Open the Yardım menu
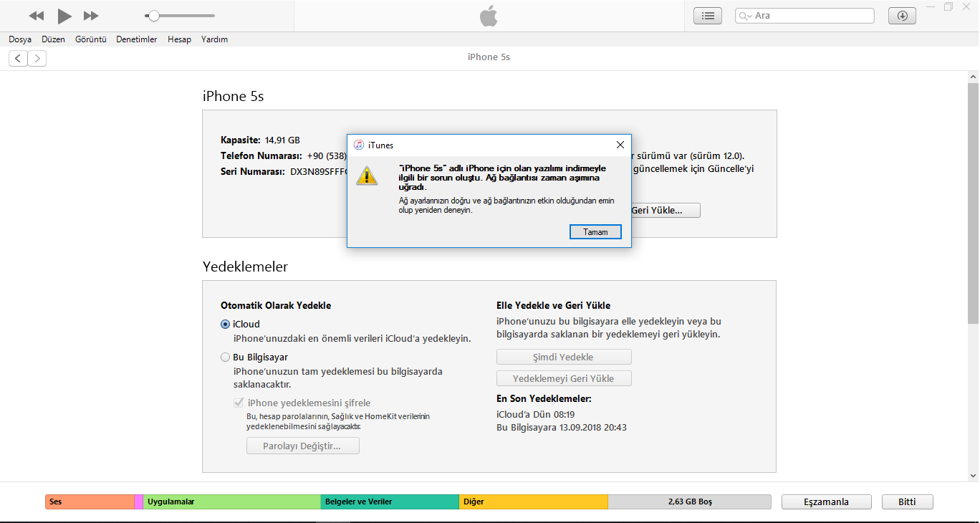 pos(214,39)
